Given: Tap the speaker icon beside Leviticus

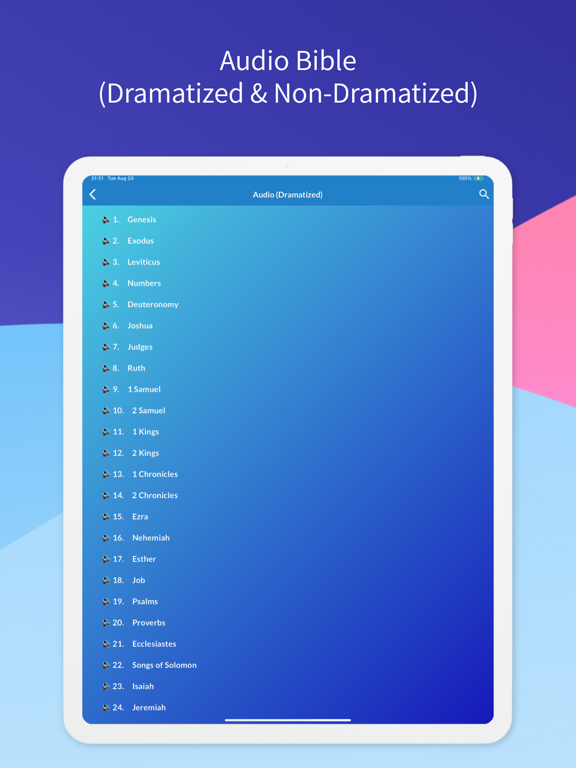Looking at the screenshot, I should 105,262.
